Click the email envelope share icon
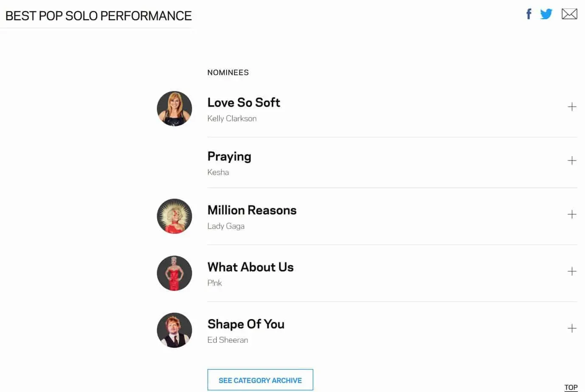This screenshot has height=392, width=585. [569, 14]
